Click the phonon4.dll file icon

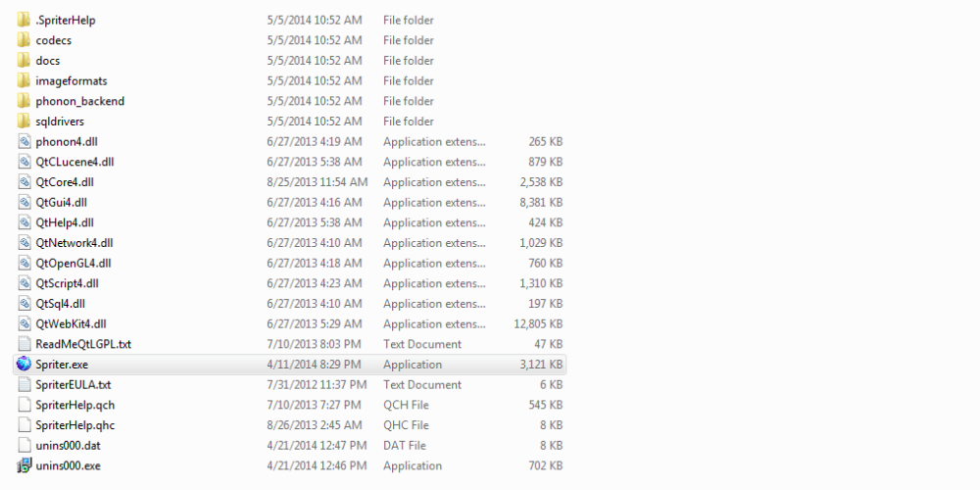coord(24,141)
